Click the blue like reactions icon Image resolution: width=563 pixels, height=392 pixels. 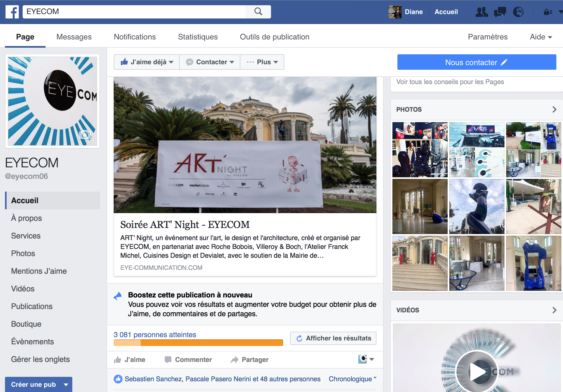[x=118, y=379]
